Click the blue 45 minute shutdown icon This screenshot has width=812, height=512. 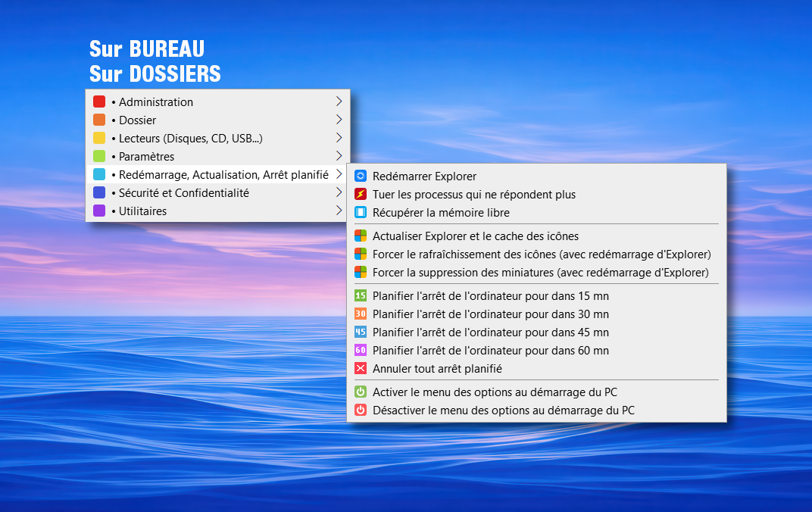pos(361,332)
